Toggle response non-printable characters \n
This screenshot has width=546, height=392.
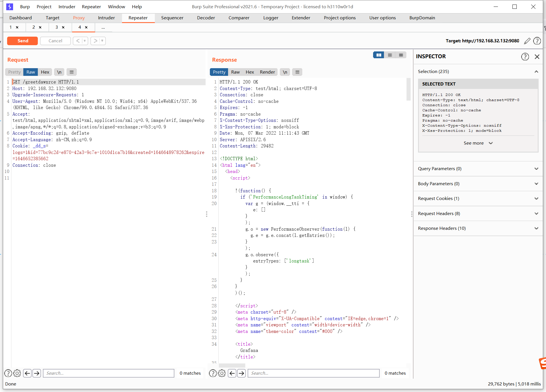pyautogui.click(x=285, y=72)
